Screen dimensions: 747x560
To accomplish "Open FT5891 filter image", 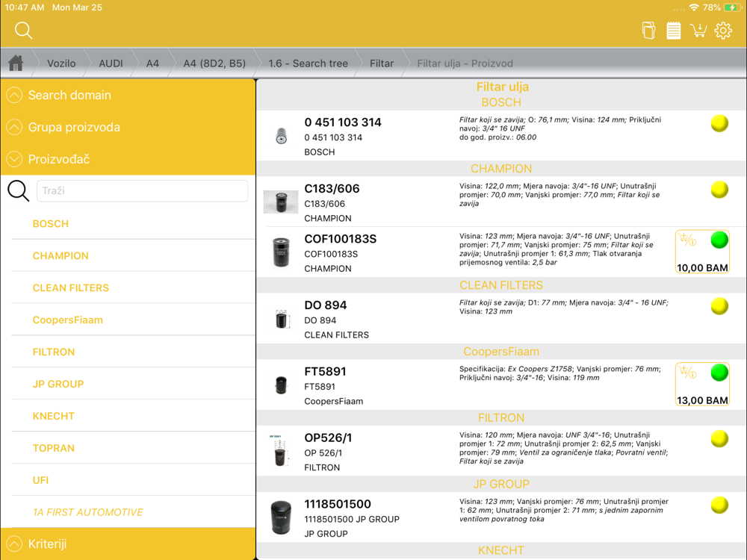I will (x=281, y=385).
